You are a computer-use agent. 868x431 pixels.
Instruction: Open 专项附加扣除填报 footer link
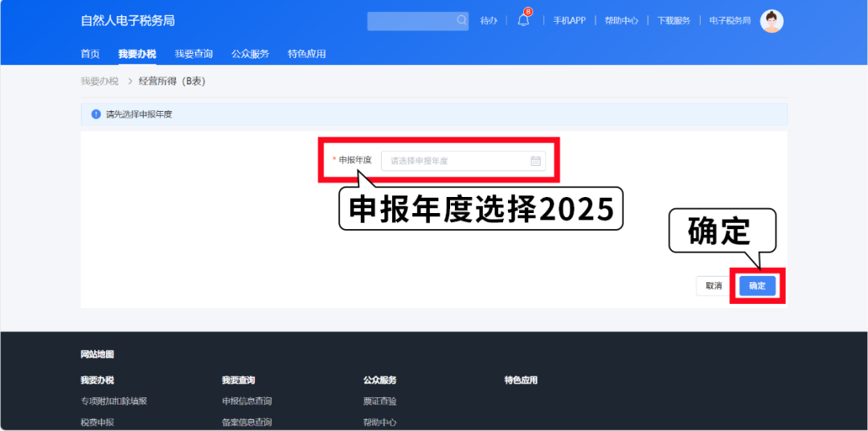114,401
